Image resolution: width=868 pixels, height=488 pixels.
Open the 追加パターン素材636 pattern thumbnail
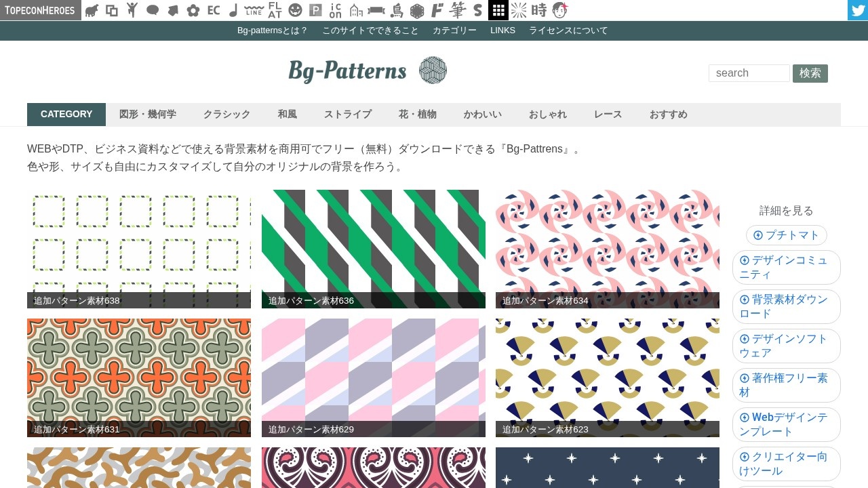373,248
